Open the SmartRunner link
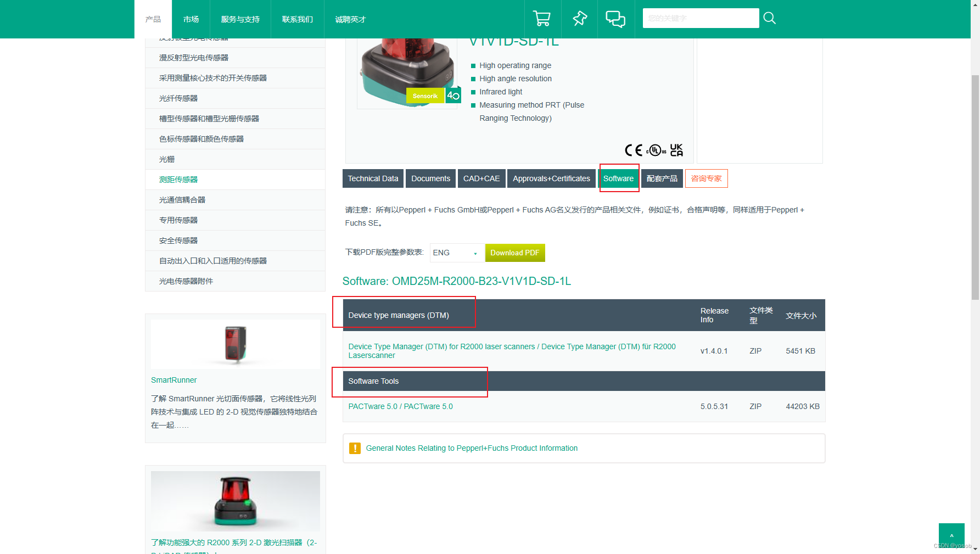The height and width of the screenshot is (554, 980). (x=174, y=380)
